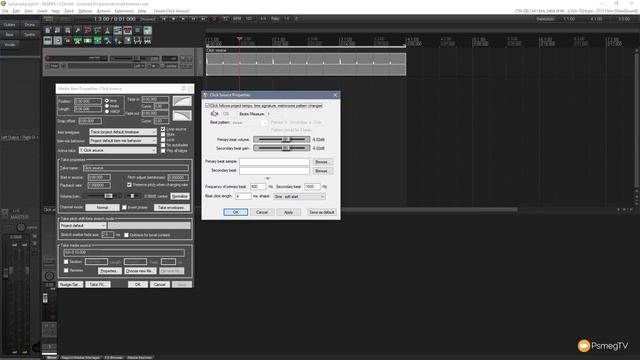Screen dimensions: 640x360
Task: Browse for the secondary beat sample
Action: 322,171
